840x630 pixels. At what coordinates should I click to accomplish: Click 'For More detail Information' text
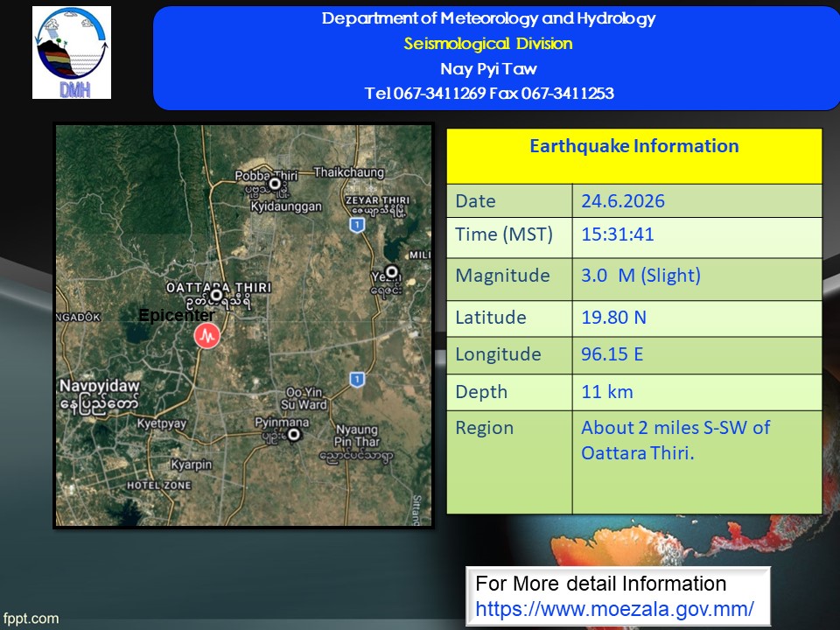(x=600, y=584)
